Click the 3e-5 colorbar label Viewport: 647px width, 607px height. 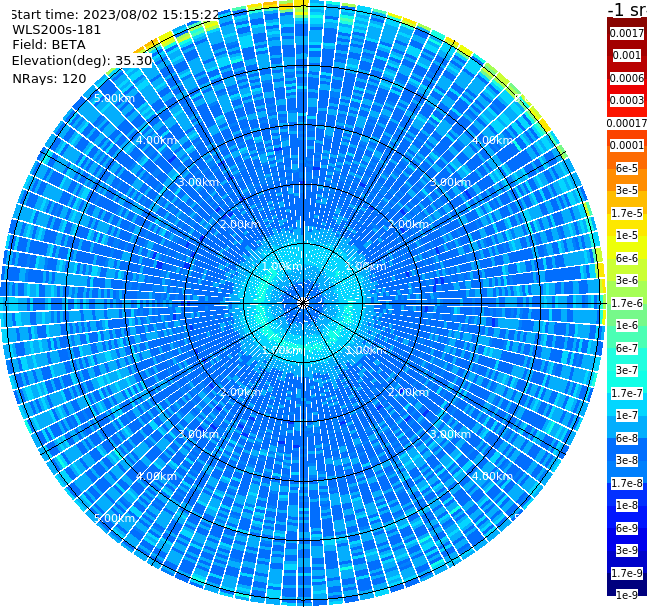(627, 190)
